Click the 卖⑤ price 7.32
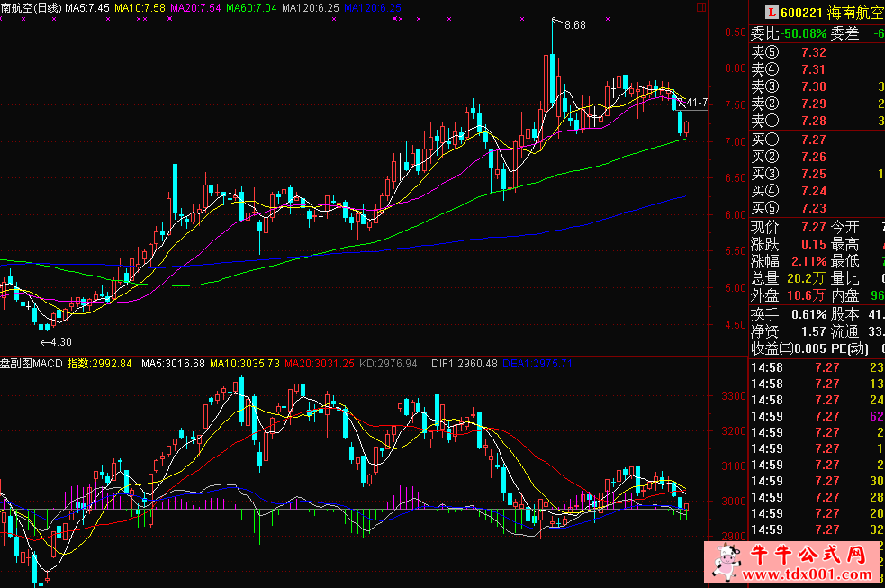This screenshot has height=588, width=885. point(814,52)
